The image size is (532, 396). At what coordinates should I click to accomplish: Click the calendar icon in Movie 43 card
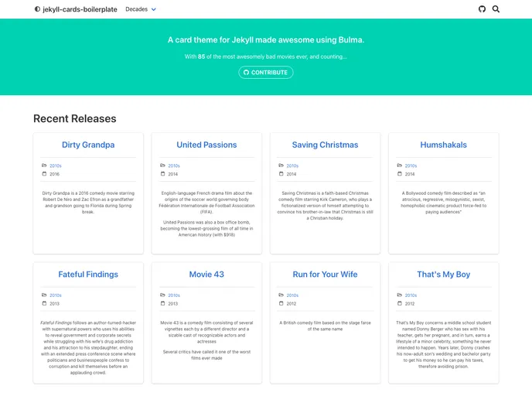(x=162, y=303)
